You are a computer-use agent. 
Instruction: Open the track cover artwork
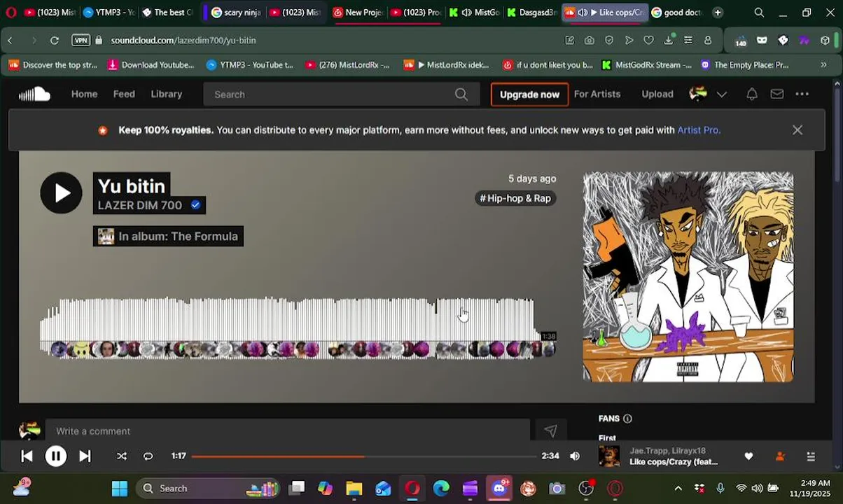pyautogui.click(x=688, y=277)
